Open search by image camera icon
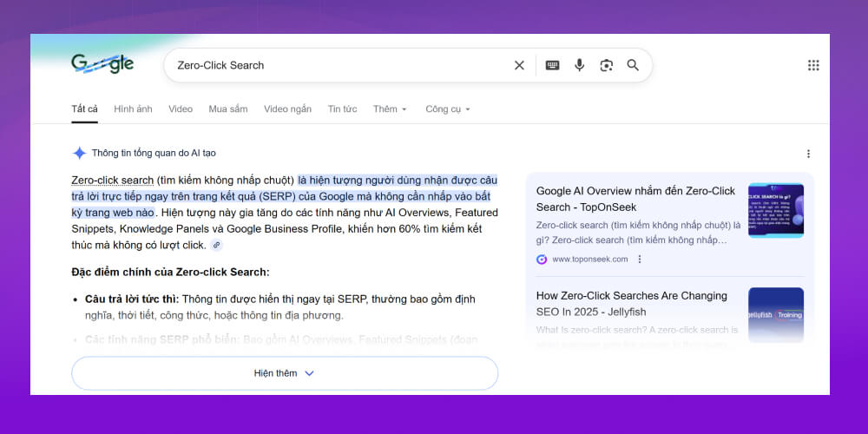 (x=606, y=65)
